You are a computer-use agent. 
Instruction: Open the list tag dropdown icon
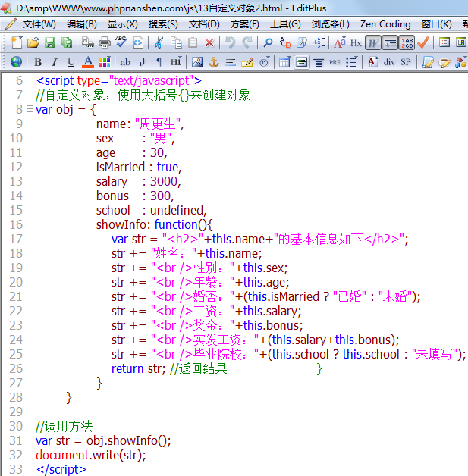pyautogui.click(x=352, y=62)
